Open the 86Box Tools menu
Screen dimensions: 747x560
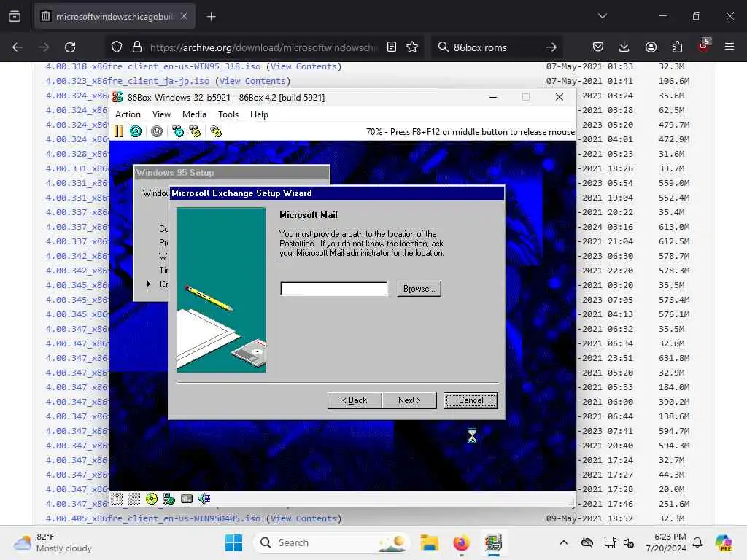tap(228, 114)
